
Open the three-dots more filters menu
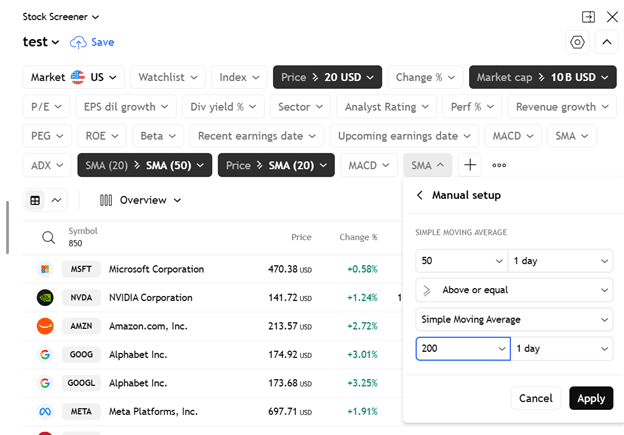pos(499,165)
